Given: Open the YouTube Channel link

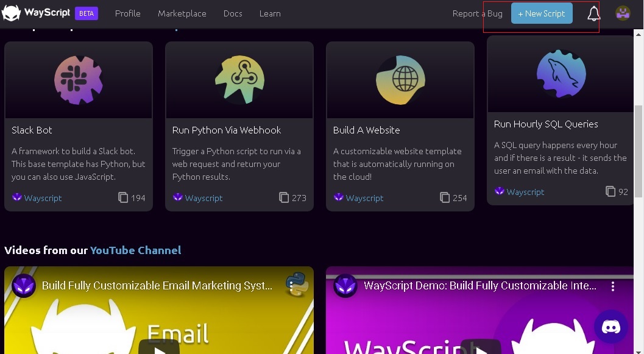Looking at the screenshot, I should tap(135, 250).
